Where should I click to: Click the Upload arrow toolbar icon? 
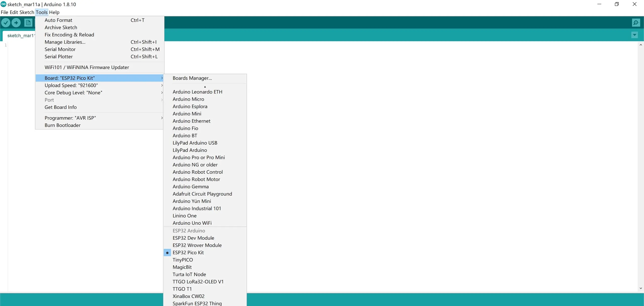coord(16,23)
